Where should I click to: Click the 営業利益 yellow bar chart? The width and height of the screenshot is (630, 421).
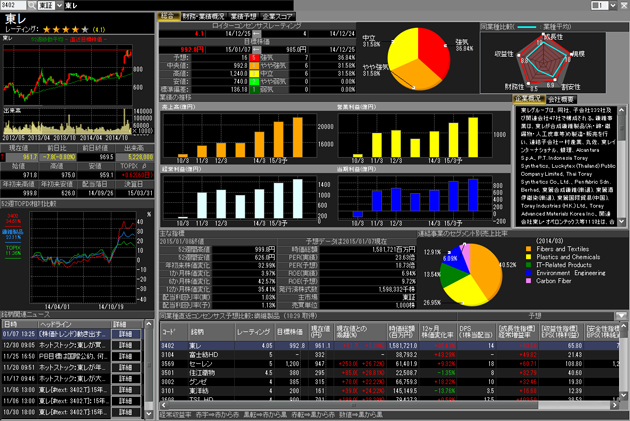pos(415,136)
